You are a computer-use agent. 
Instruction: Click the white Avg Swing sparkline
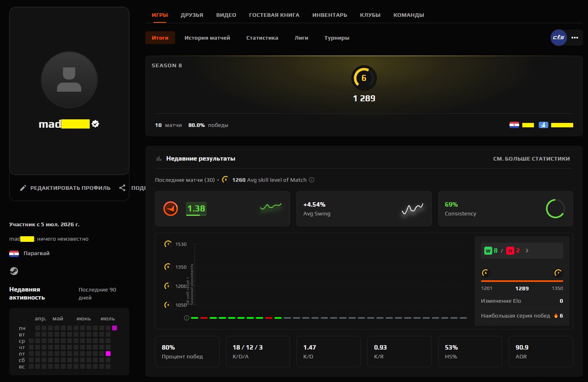pyautogui.click(x=413, y=209)
